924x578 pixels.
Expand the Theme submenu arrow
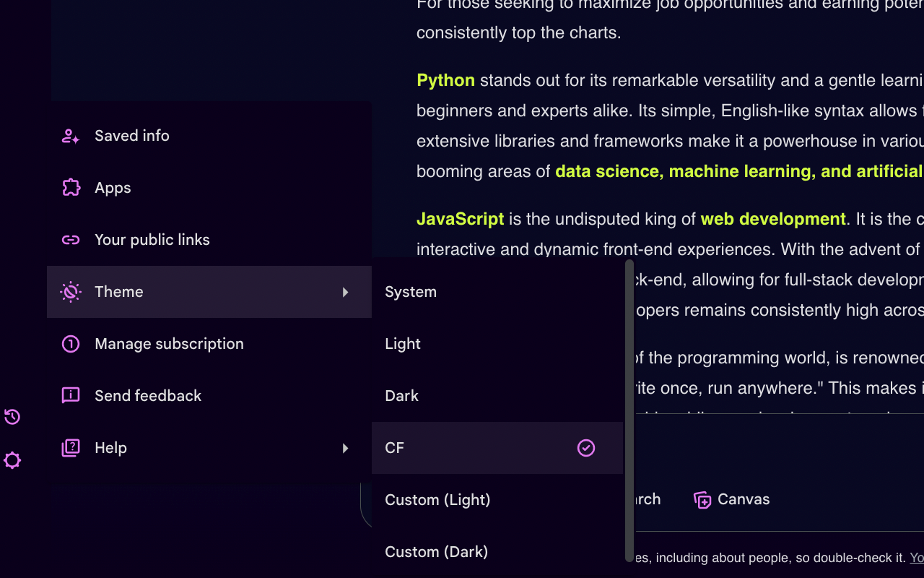(x=346, y=292)
